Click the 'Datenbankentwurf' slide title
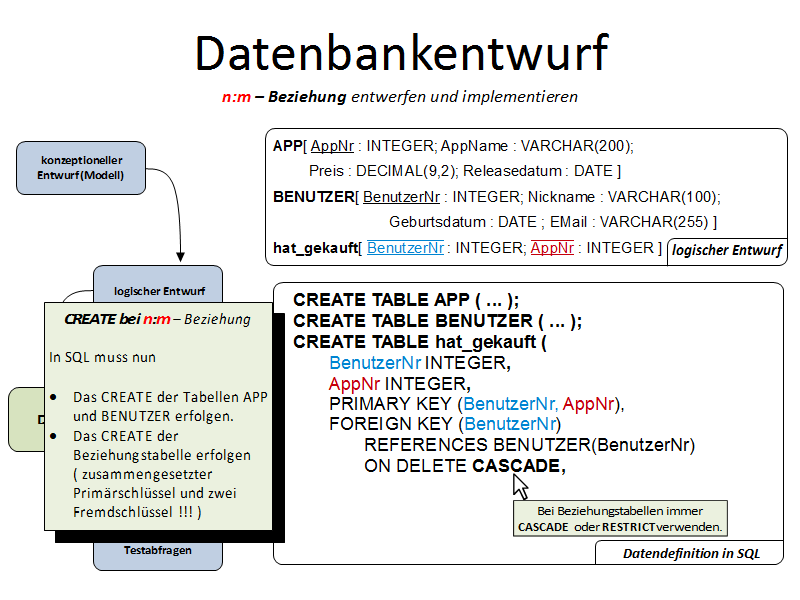 (x=400, y=53)
